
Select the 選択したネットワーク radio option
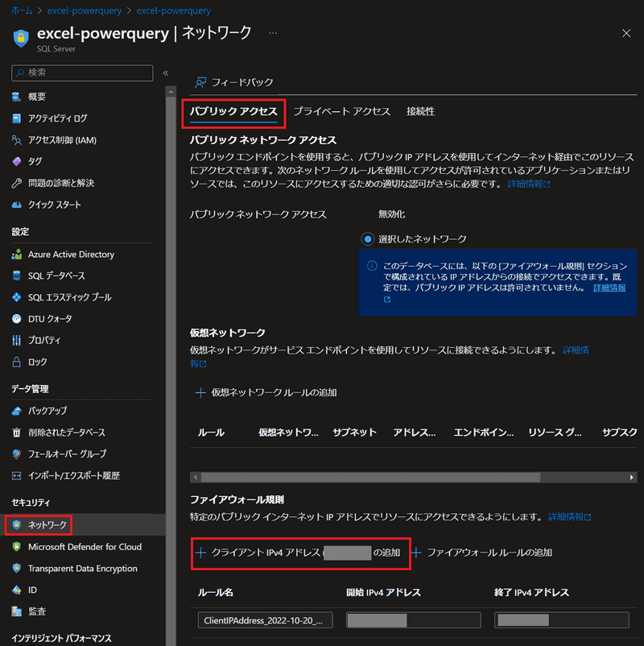[x=368, y=239]
